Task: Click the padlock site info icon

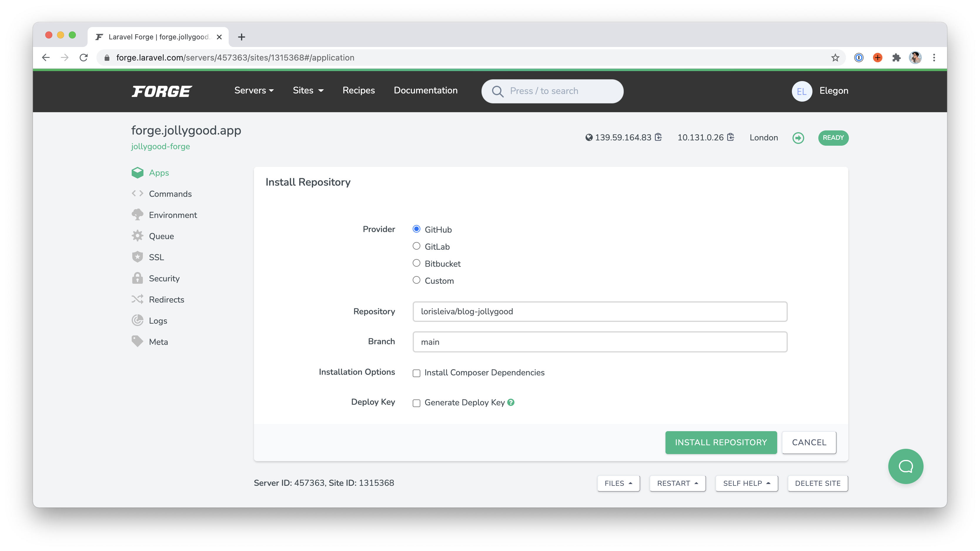Action: click(x=107, y=58)
